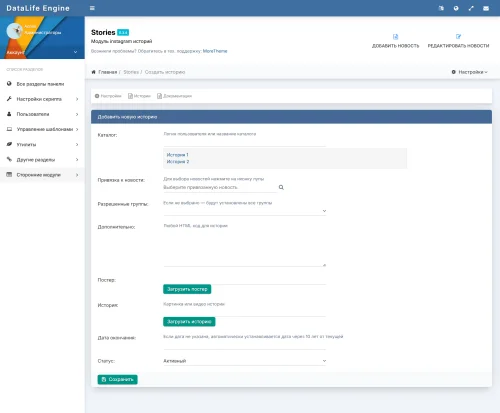500x413 pixels.
Task: Toggle the hamburger sidebar menu icon
Action: [x=92, y=8]
